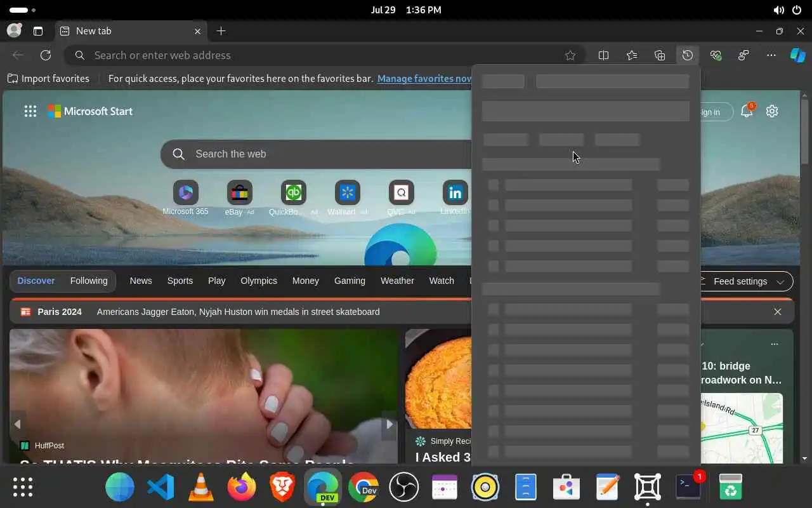Open the show applications grid in dock
Image resolution: width=812 pixels, height=508 pixels.
(x=23, y=487)
